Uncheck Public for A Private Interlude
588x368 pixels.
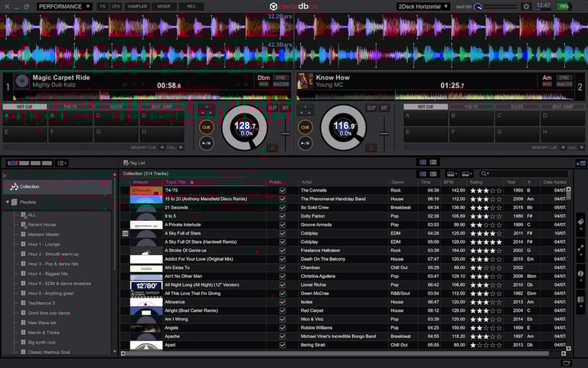283,225
